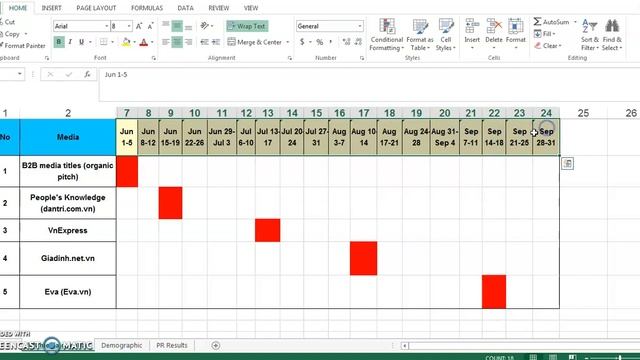Open Sort & Filter menu
The image size is (640, 360).
[589, 35]
